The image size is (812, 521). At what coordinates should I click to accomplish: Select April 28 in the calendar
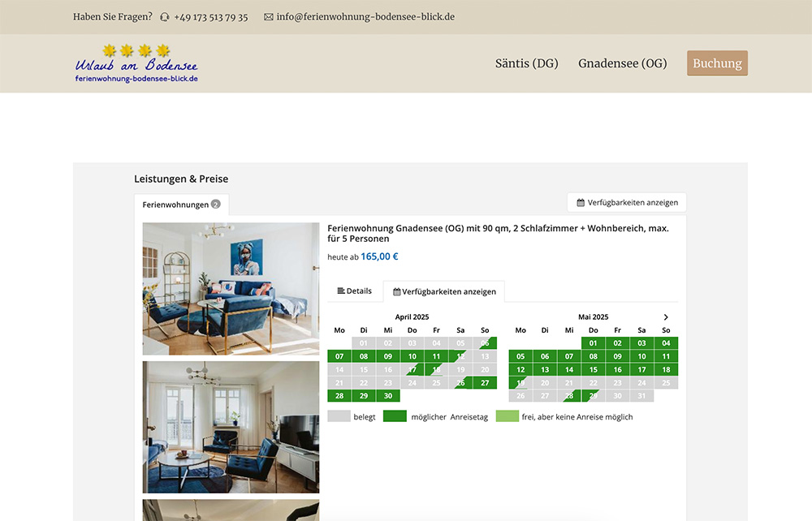(339, 396)
